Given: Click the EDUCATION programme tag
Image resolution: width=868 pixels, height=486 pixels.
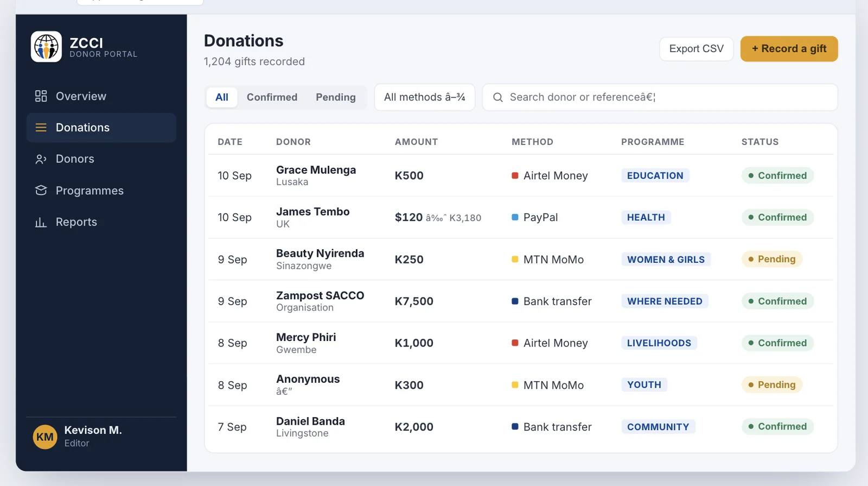Looking at the screenshot, I should click(x=655, y=175).
